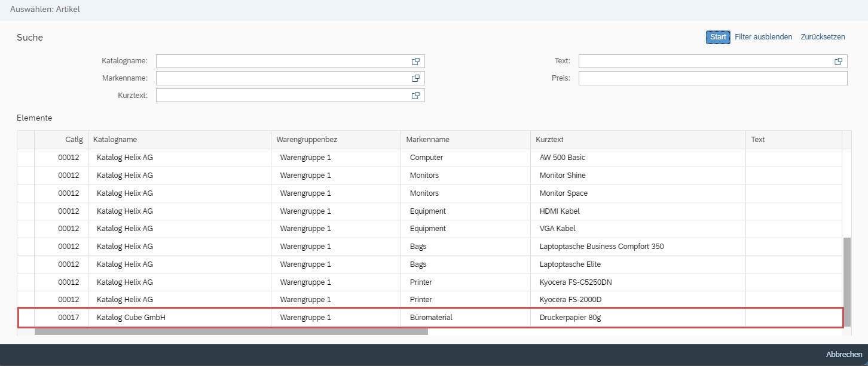Select row selector for HDMI Kabel row
The width and height of the screenshot is (868, 366).
click(x=26, y=211)
